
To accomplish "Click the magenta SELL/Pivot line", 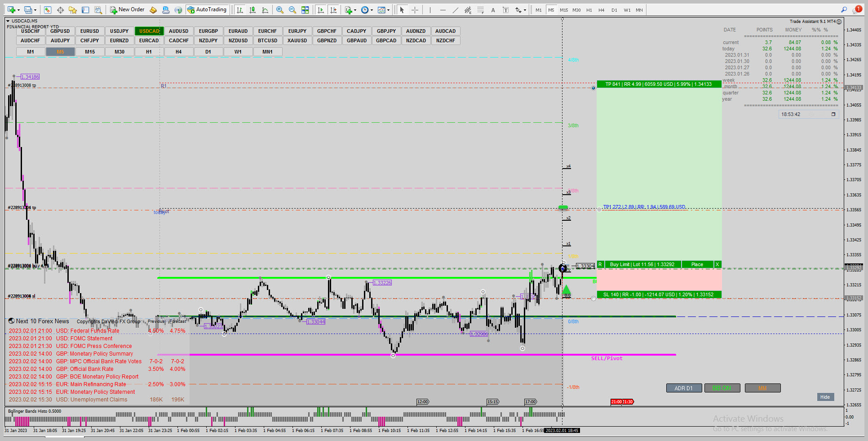I will (x=416, y=355).
